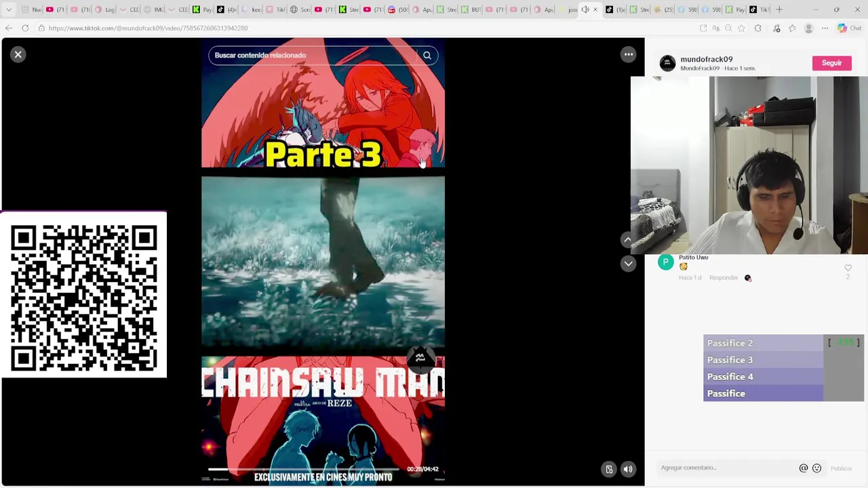Viewport: 868px width, 488px height.
Task: Switch to the first Nue tab
Action: point(32,9)
